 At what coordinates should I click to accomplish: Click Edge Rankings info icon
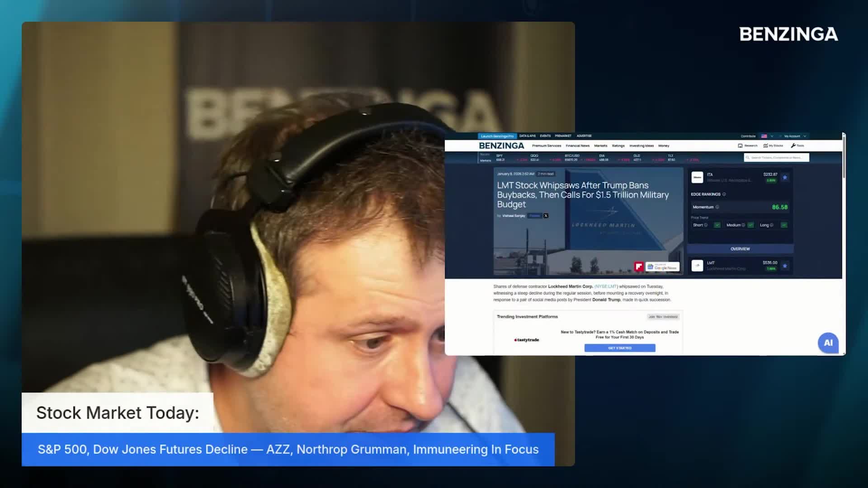pyautogui.click(x=724, y=194)
